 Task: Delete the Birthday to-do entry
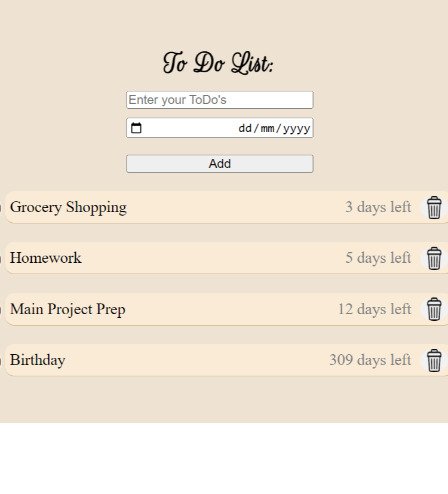click(x=434, y=360)
